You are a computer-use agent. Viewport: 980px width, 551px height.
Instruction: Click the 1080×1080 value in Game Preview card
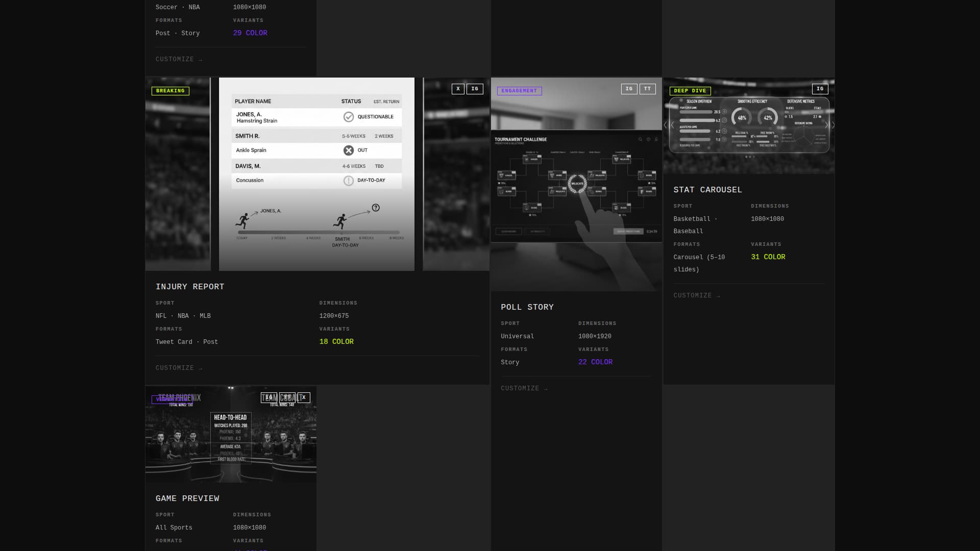tap(250, 528)
